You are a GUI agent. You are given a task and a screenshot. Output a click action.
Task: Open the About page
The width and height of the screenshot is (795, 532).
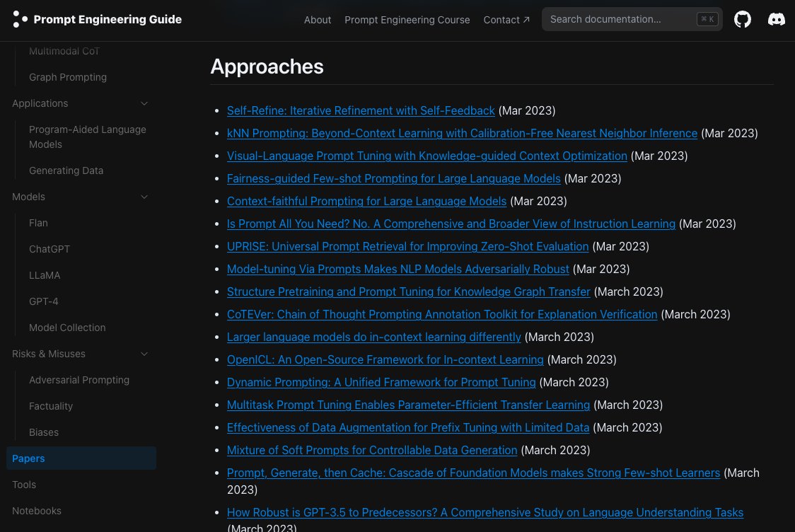[x=318, y=20]
